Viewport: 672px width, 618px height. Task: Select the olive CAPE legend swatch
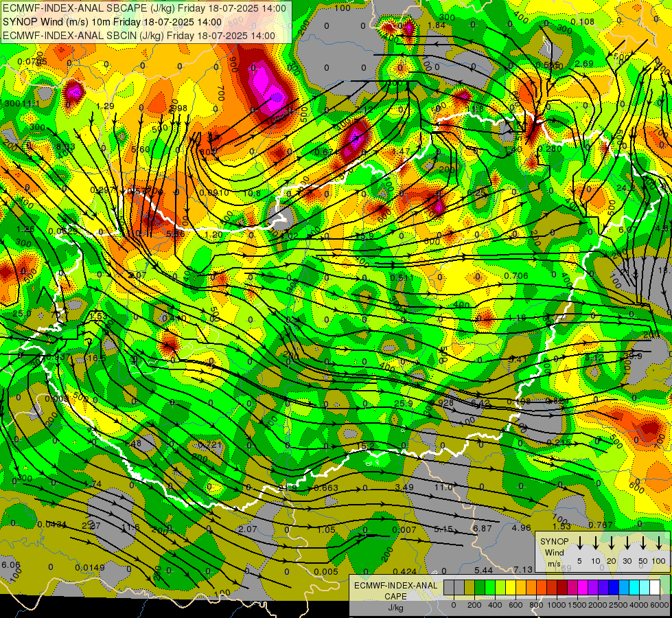[470, 587]
